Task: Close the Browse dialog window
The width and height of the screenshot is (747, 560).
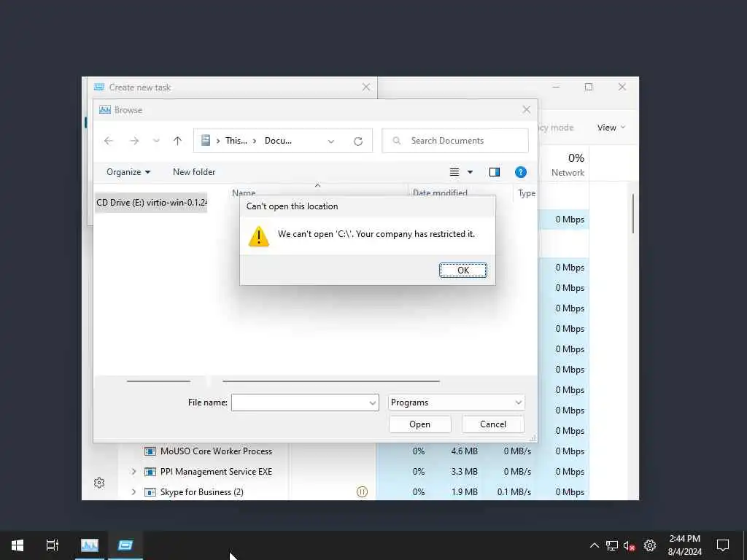Action: [x=527, y=109]
